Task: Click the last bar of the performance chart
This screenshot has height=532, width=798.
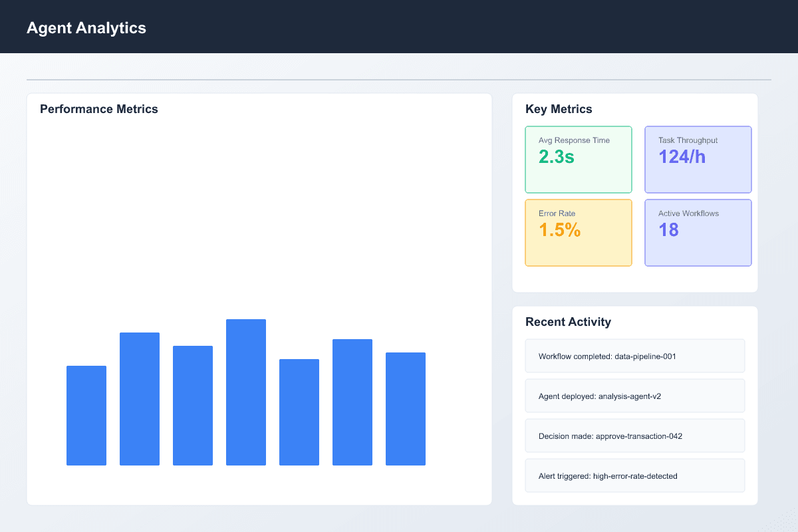Action: coord(406,408)
